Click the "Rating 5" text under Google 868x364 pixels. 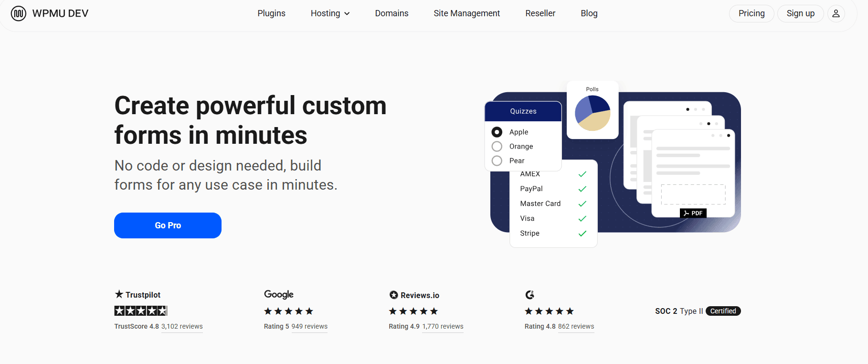(276, 327)
